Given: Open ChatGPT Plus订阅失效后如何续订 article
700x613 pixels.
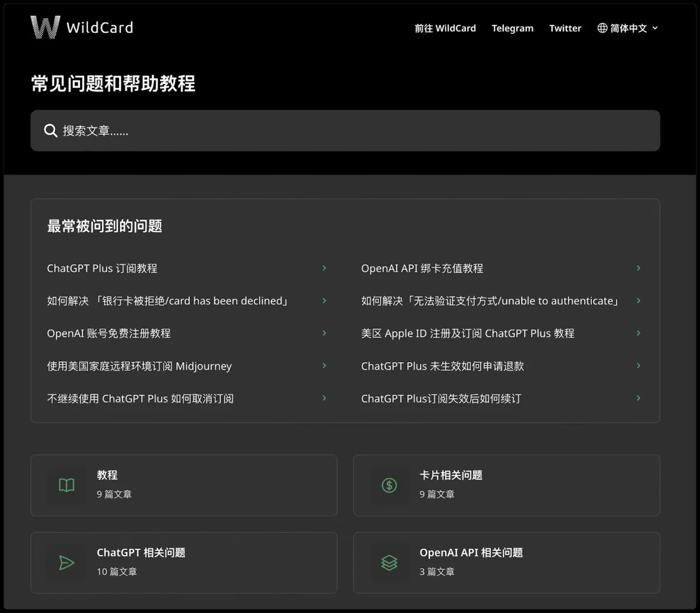Looking at the screenshot, I should pyautogui.click(x=441, y=398).
